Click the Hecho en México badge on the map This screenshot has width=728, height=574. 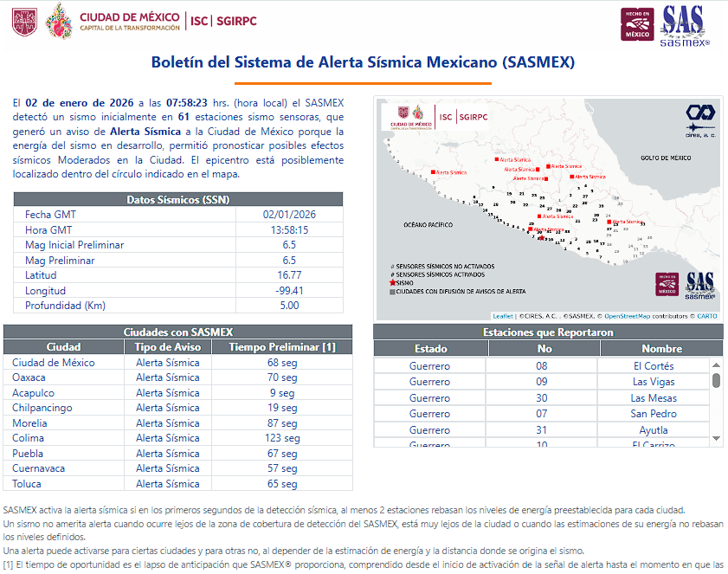click(666, 286)
